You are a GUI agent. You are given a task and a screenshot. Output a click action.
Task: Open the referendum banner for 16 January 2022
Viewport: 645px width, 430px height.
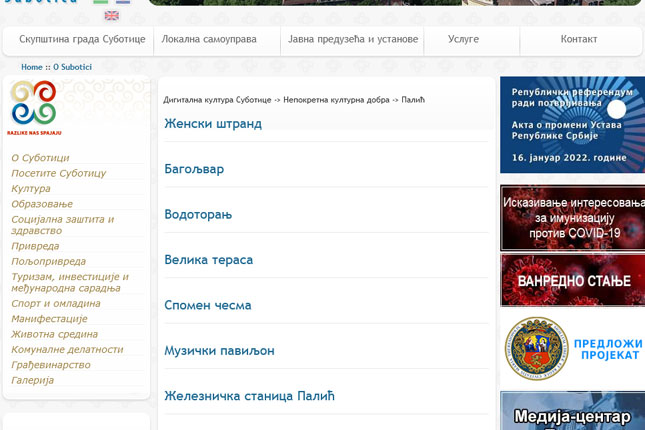point(572,124)
